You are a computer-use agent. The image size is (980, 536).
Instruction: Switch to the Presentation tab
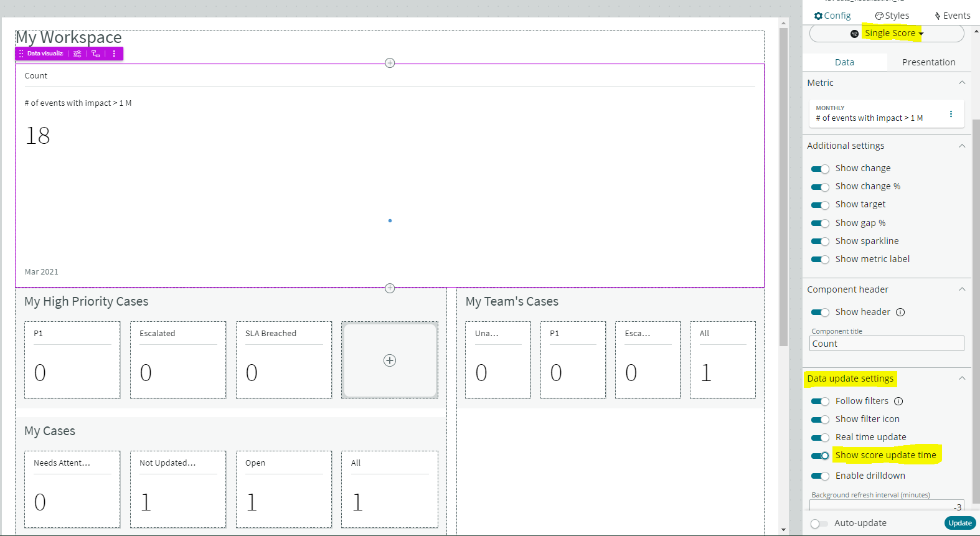(x=928, y=62)
